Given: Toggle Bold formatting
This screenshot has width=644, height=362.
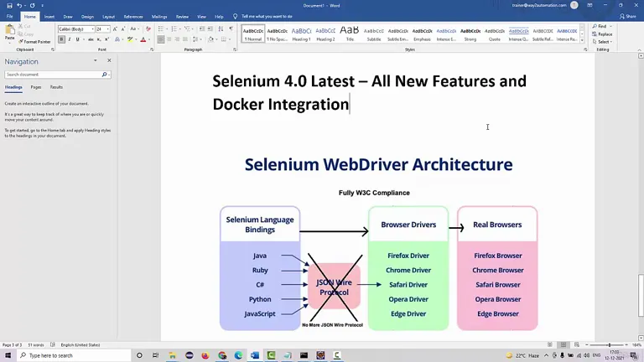Looking at the screenshot, I should [x=61, y=39].
